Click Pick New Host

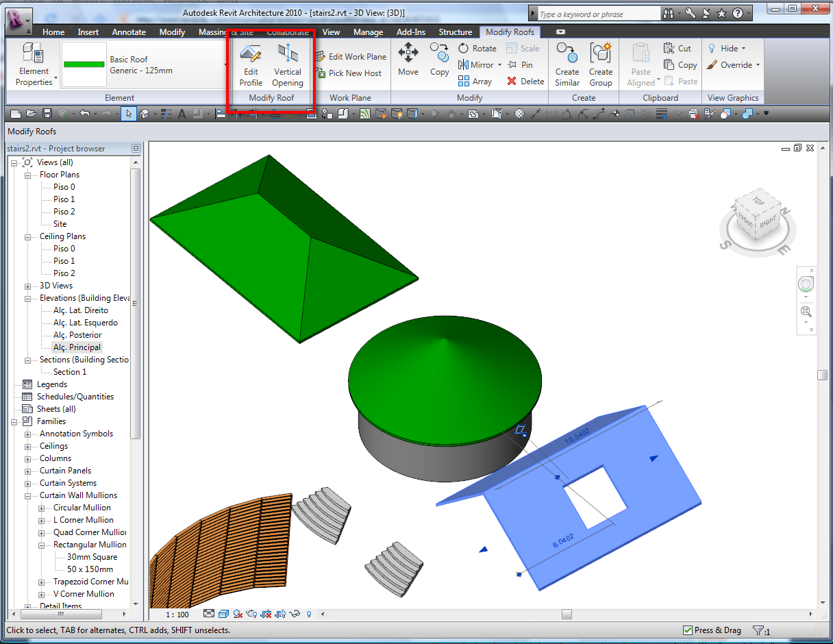coord(349,73)
